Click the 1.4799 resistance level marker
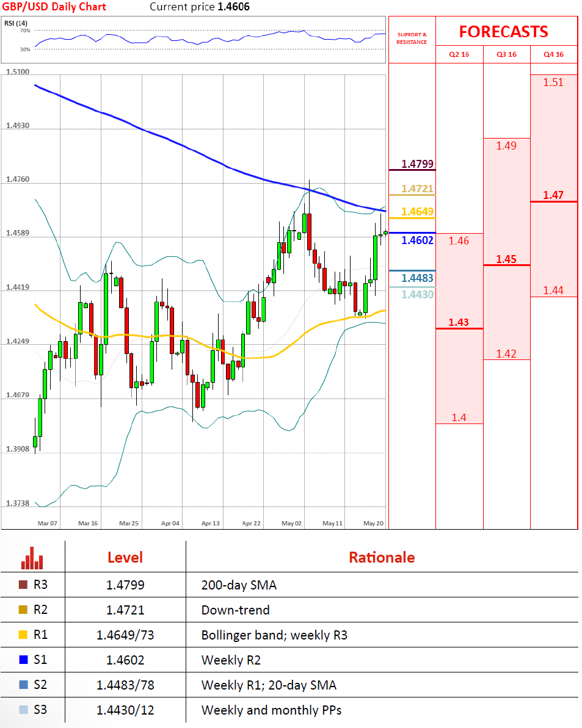Image resolution: width=582 pixels, height=728 pixels. point(417,164)
